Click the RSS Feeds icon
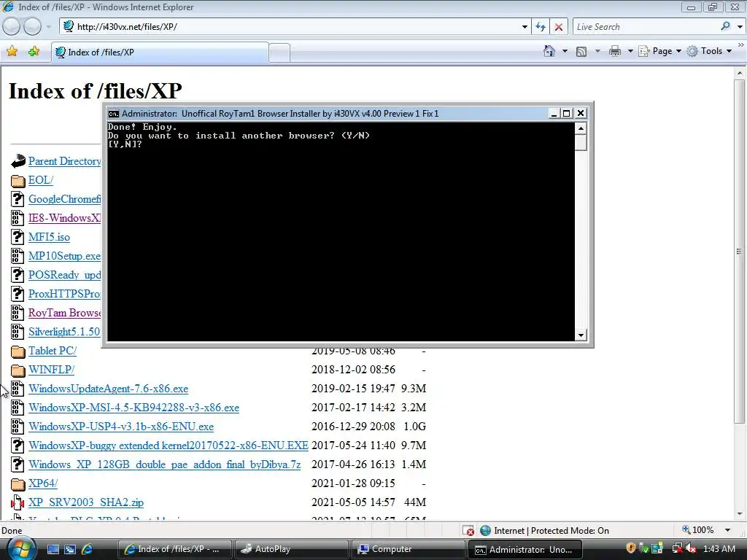Viewport: 747px width, 560px height. coord(581,52)
